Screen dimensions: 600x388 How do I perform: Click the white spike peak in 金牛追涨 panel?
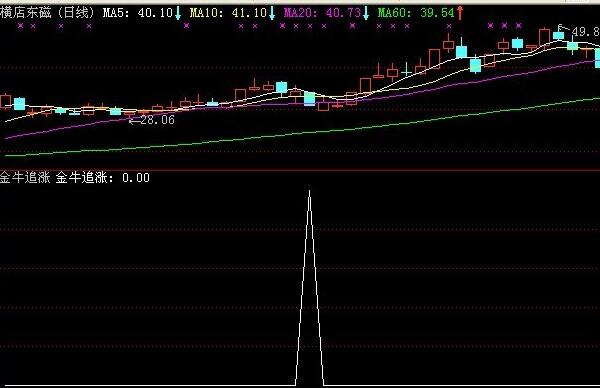310,191
